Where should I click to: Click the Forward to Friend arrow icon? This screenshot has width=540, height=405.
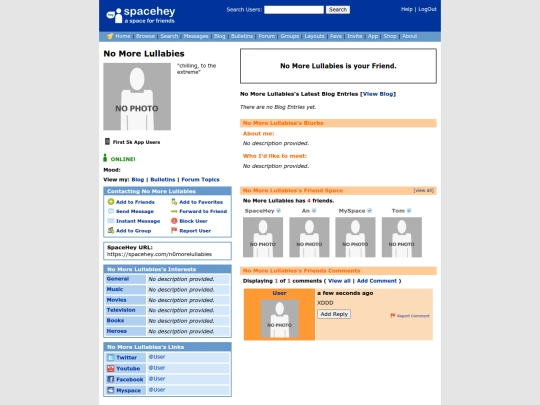point(174,211)
